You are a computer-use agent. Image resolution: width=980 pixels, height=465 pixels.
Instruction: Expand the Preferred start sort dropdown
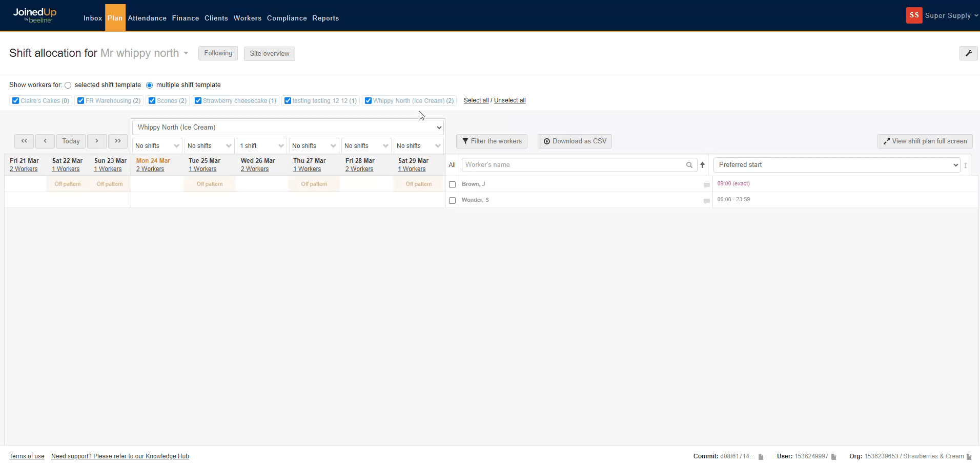tap(836, 165)
